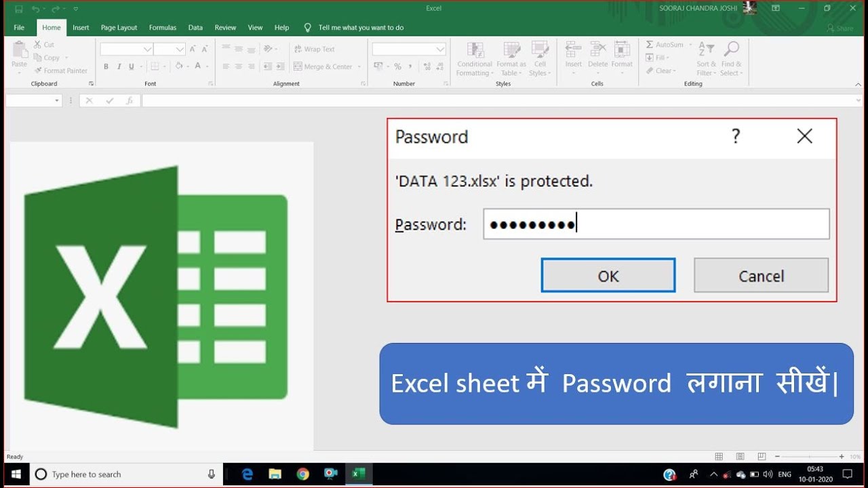Click the Insert Function fx icon
Image resolution: width=868 pixels, height=488 pixels.
coord(130,100)
